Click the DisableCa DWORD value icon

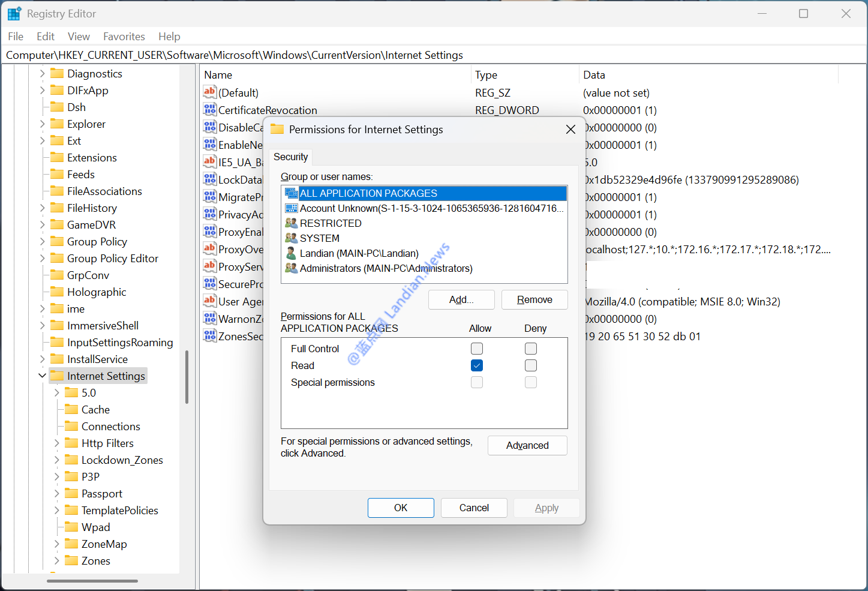(209, 127)
